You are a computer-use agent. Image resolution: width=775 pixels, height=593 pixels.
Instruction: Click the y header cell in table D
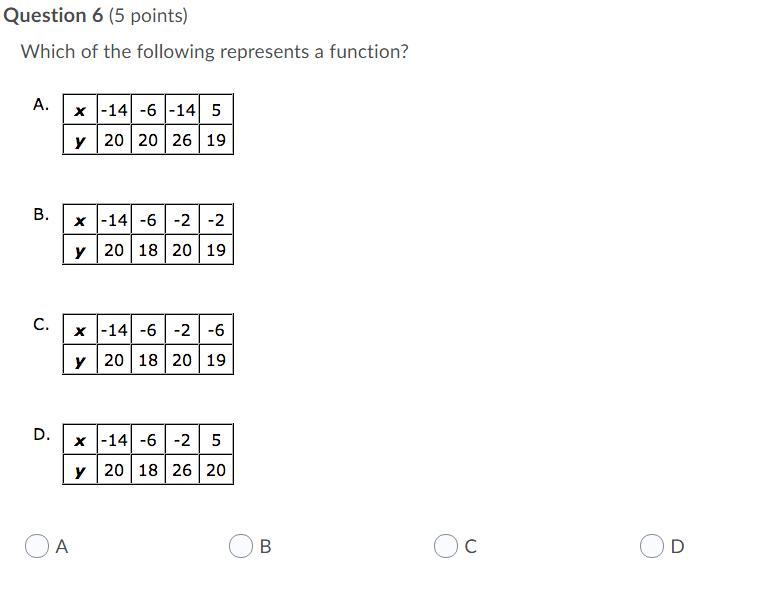click(x=80, y=470)
